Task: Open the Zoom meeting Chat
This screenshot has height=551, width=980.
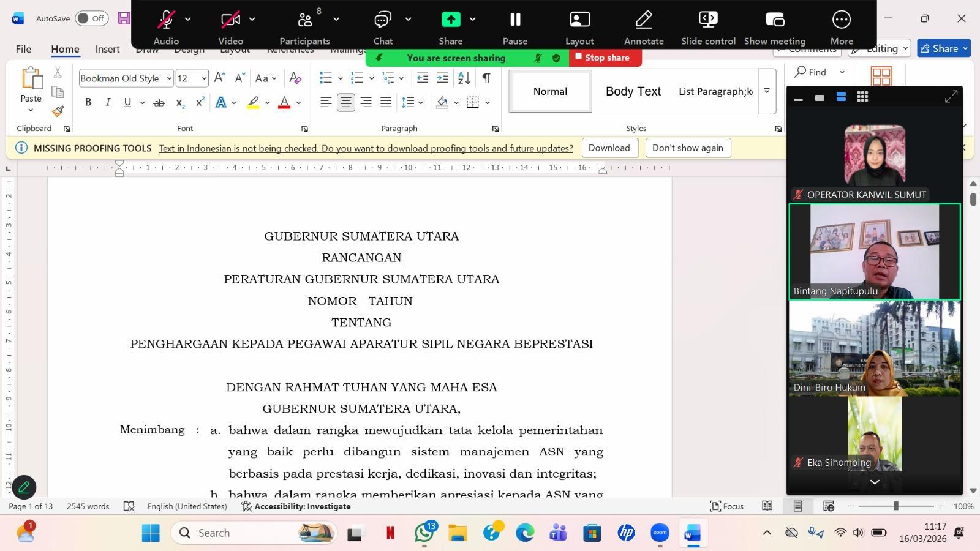Action: [x=382, y=24]
